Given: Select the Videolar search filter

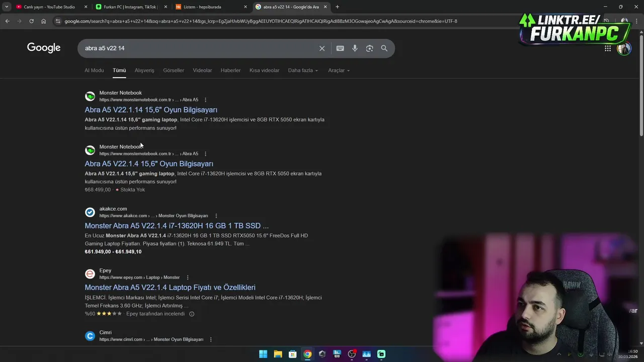Looking at the screenshot, I should [x=202, y=70].
